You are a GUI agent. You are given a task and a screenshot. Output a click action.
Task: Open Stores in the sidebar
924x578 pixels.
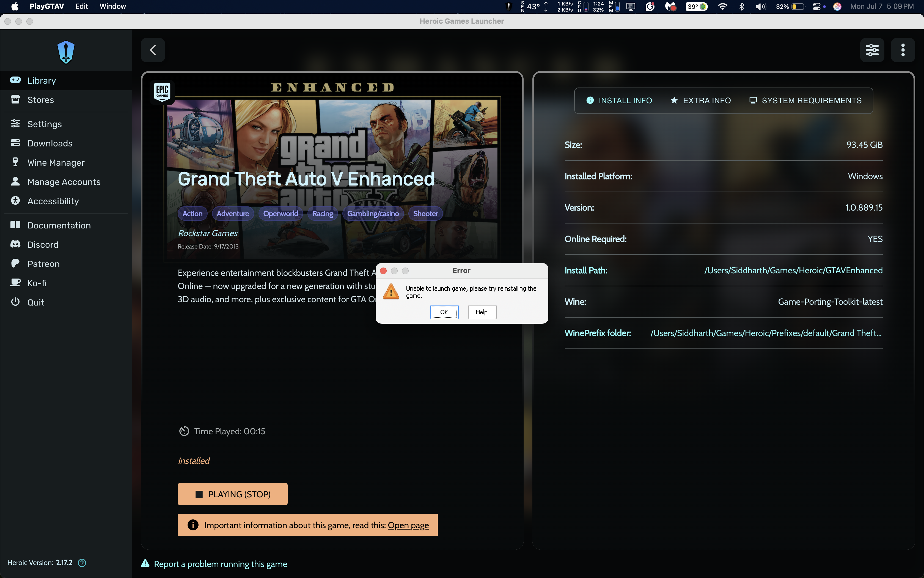tap(66, 100)
